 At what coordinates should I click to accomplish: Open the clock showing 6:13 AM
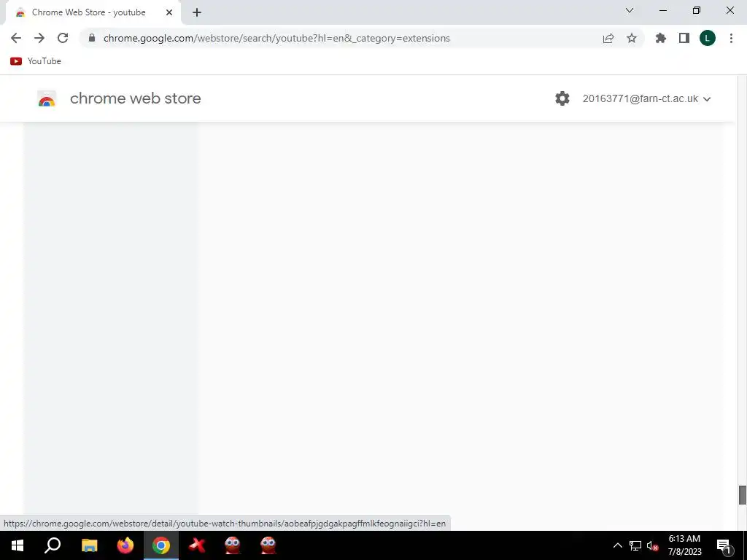click(684, 545)
